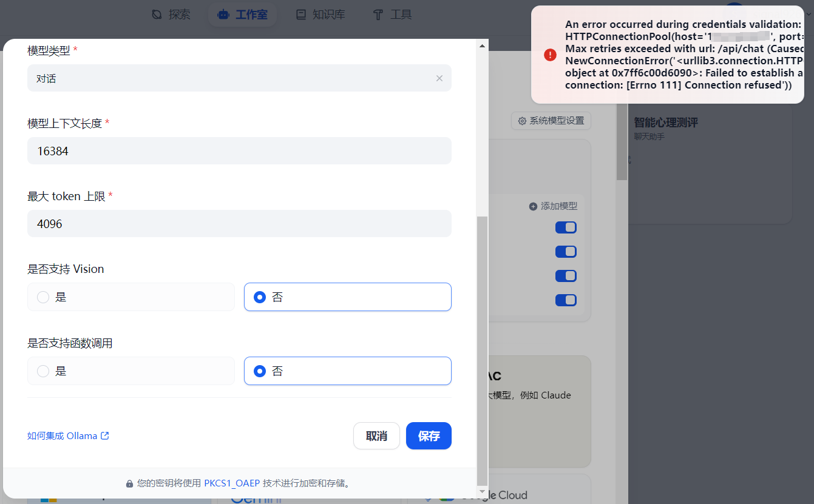Image resolution: width=814 pixels, height=504 pixels.
Task: Open the 如何集成 Ollama help link
Action: tap(68, 436)
